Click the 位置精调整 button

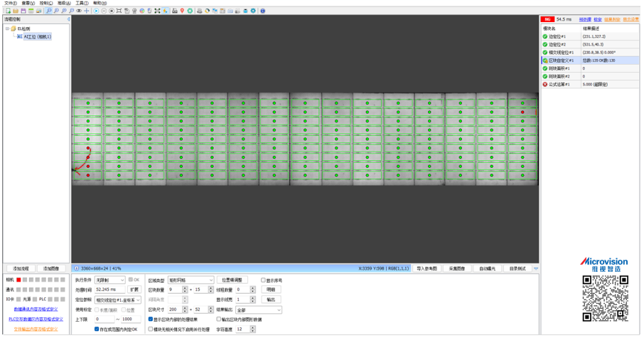pos(232,280)
